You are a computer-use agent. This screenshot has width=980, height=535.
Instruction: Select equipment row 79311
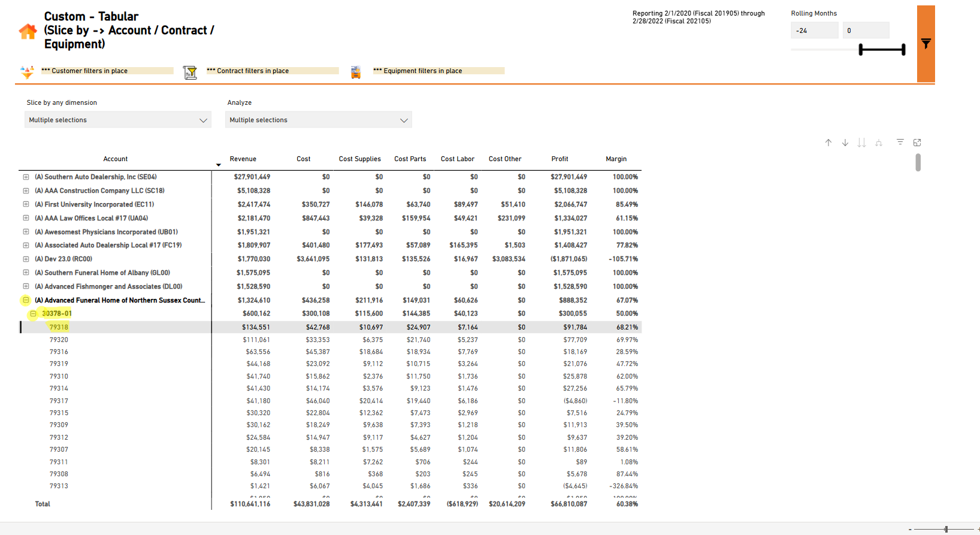59,462
